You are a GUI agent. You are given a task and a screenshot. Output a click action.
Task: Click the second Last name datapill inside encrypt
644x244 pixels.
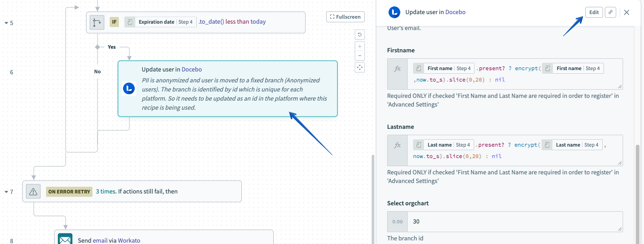click(572, 145)
